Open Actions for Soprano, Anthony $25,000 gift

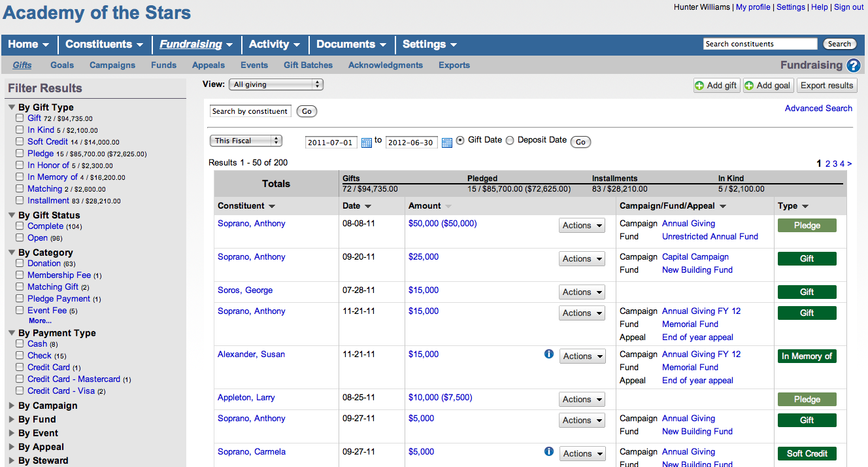pos(582,259)
